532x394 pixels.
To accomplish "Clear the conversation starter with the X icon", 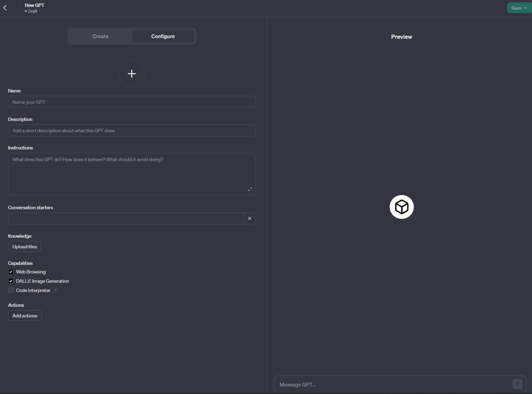I will point(250,218).
